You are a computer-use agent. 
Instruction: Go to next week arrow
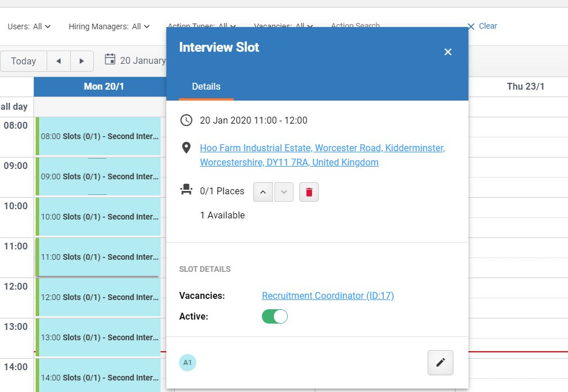[82, 61]
